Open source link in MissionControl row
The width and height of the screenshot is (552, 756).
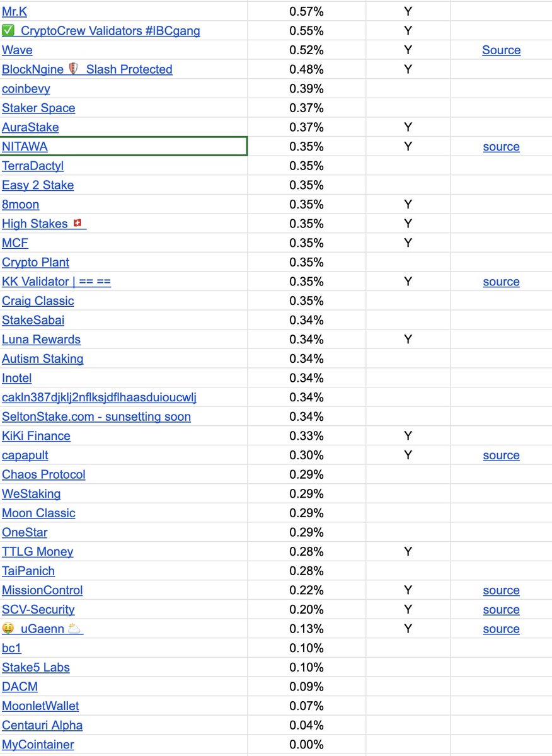click(501, 590)
